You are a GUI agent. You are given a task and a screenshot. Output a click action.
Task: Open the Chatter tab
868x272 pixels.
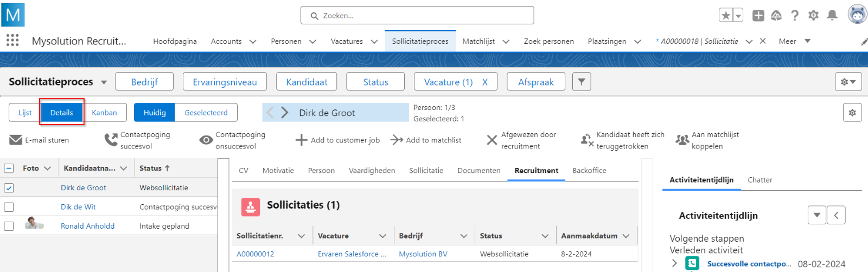[759, 180]
